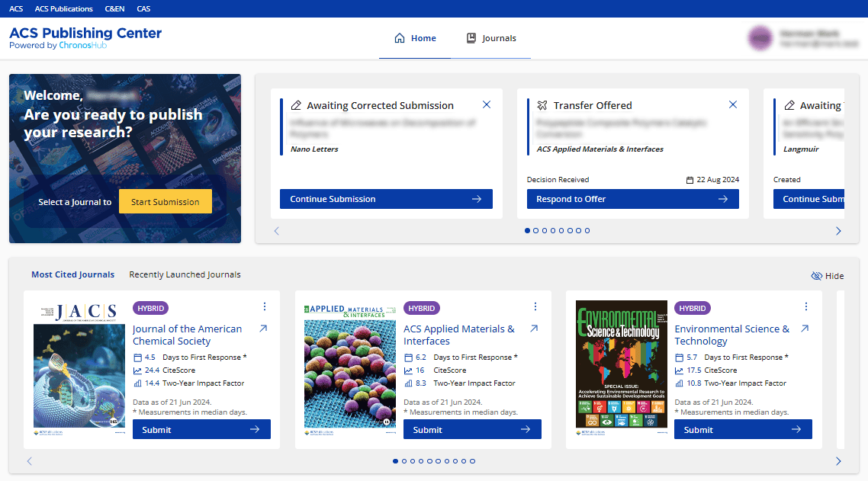Collapse to previous journal cards via left chevron
The image size is (868, 481).
[29, 460]
